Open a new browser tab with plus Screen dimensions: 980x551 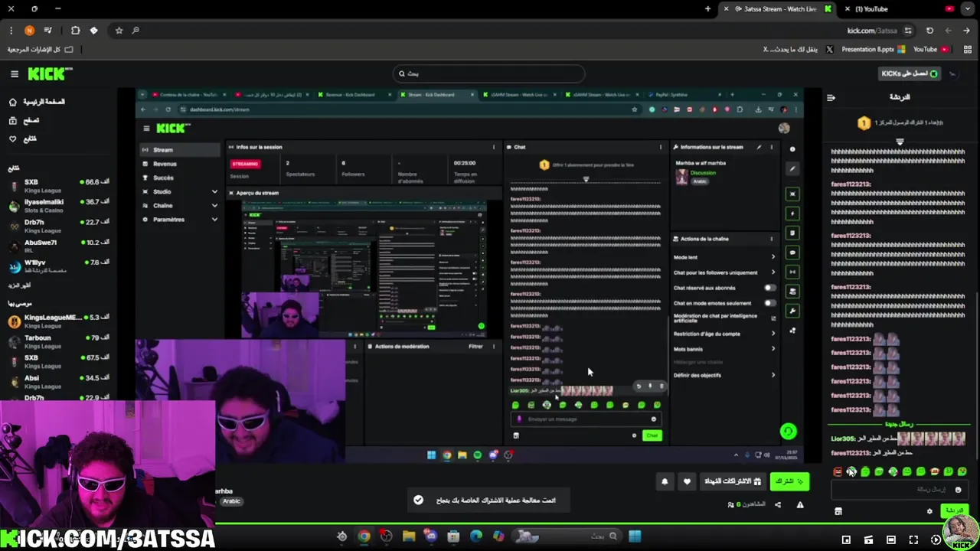(x=707, y=9)
